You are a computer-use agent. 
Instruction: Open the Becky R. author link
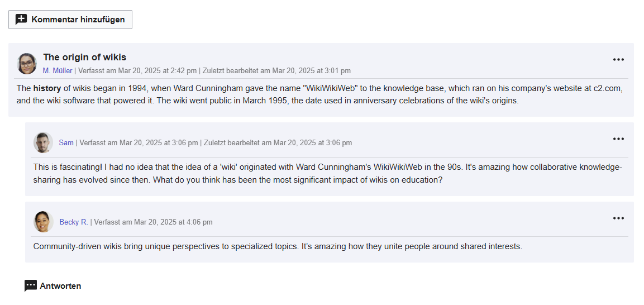(x=73, y=222)
